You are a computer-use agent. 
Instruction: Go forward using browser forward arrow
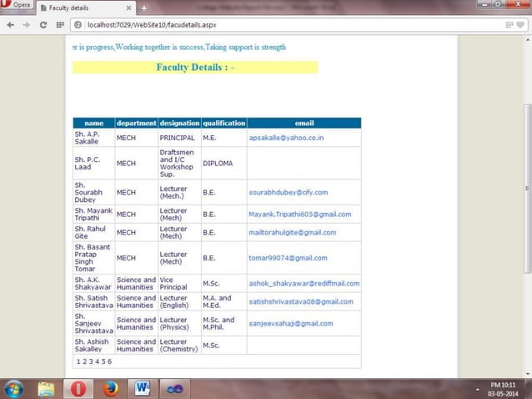(x=27, y=25)
